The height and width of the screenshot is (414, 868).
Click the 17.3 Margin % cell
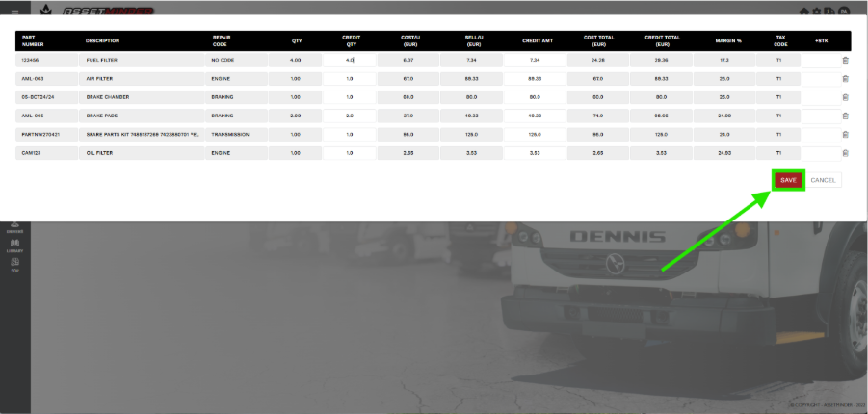(x=724, y=60)
